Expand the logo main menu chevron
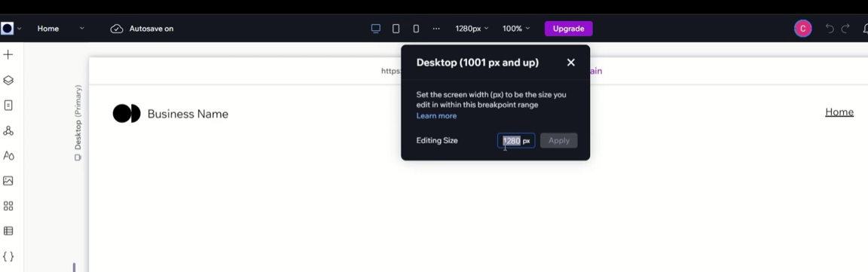The height and width of the screenshot is (272, 868). 20,28
